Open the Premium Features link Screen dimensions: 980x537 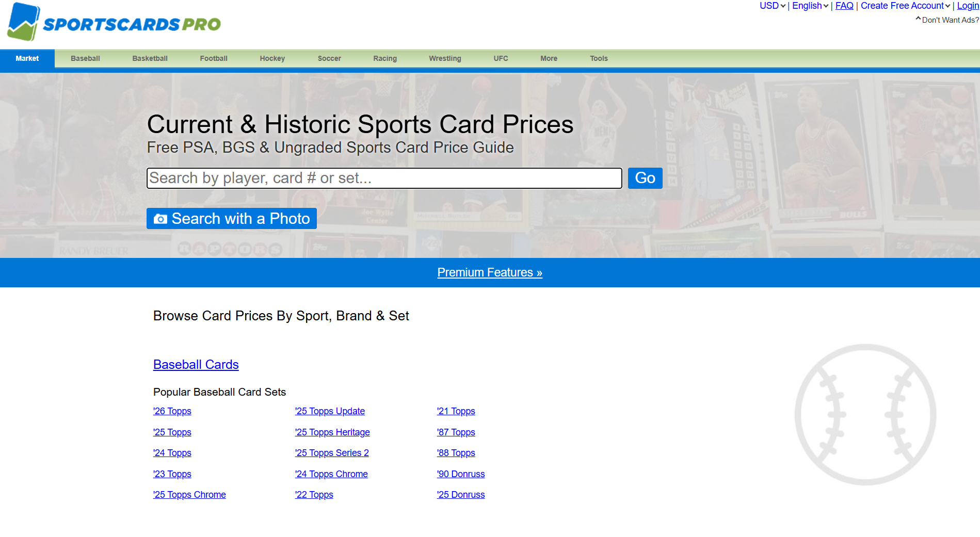pos(490,272)
